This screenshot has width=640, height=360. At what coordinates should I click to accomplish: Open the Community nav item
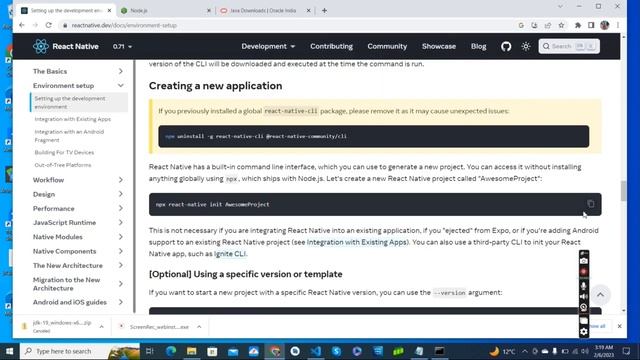tap(387, 47)
